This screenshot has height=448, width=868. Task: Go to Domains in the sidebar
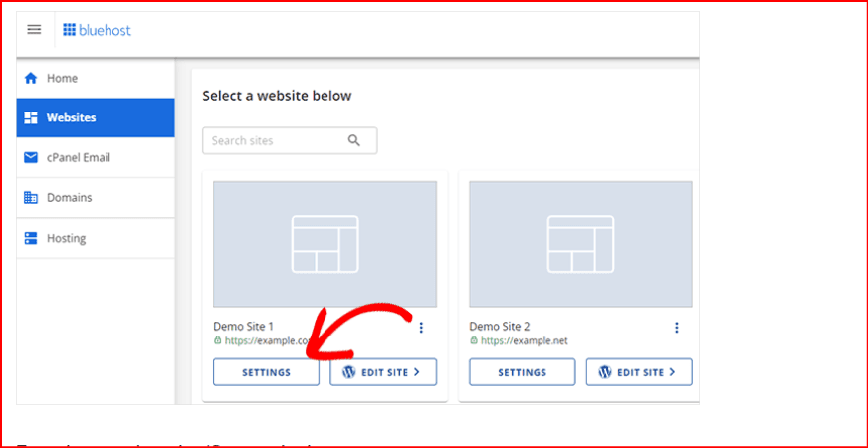69,198
